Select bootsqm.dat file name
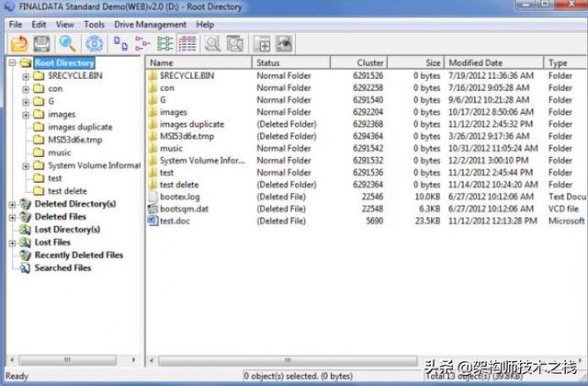The height and width of the screenshot is (386, 588). [x=184, y=209]
